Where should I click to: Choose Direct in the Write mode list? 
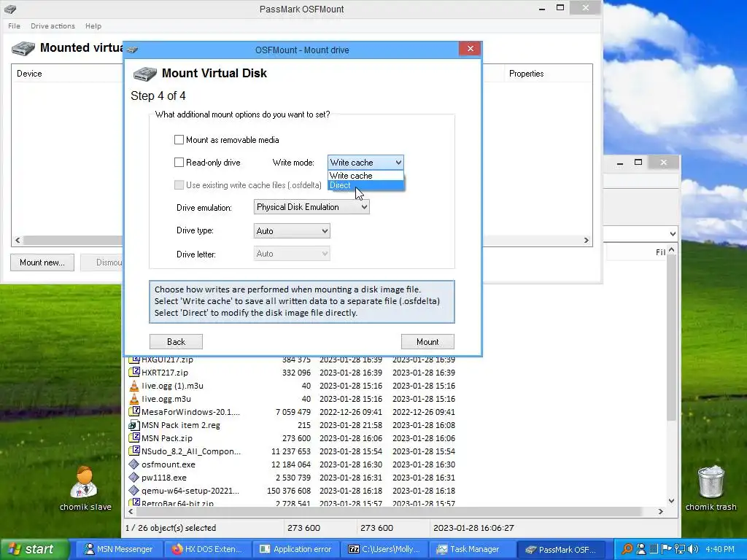pos(365,185)
